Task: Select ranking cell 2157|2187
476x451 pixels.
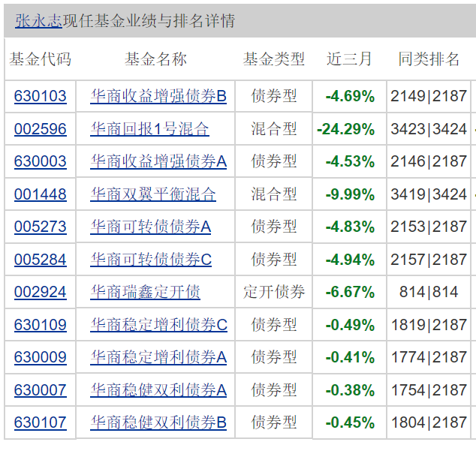Action: tap(429, 260)
